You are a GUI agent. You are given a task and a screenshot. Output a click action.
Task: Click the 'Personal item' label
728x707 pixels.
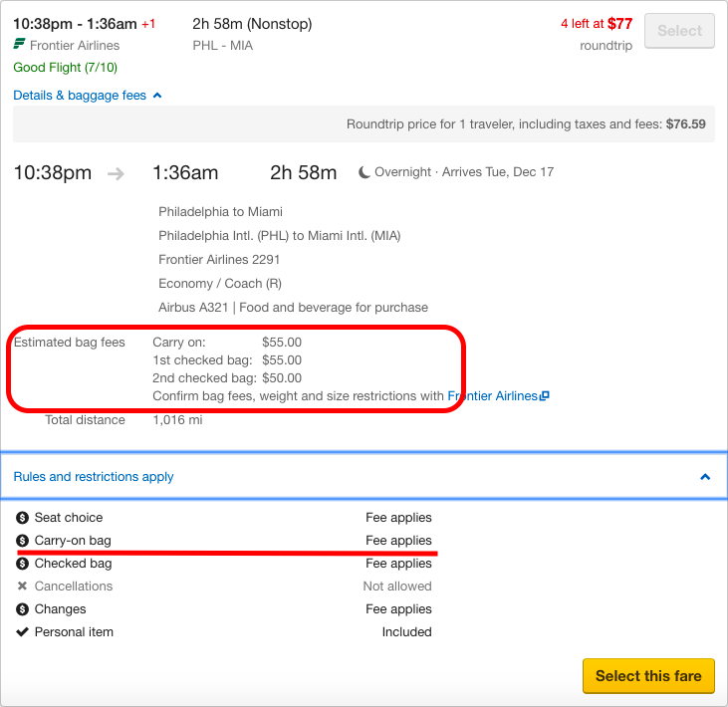pyautogui.click(x=74, y=631)
